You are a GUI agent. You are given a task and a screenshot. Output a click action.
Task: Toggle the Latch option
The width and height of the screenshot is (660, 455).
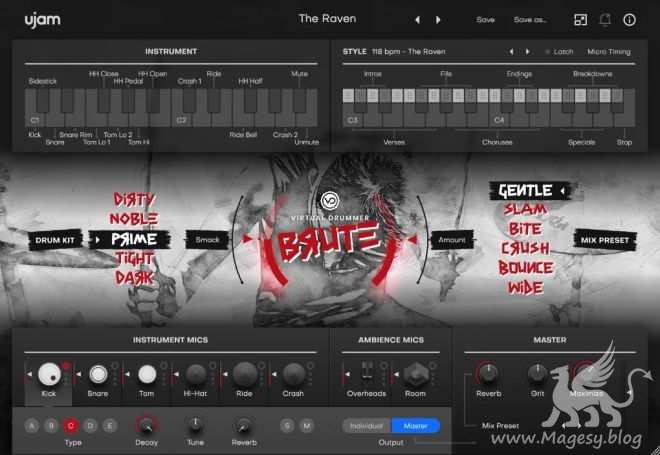(559, 52)
